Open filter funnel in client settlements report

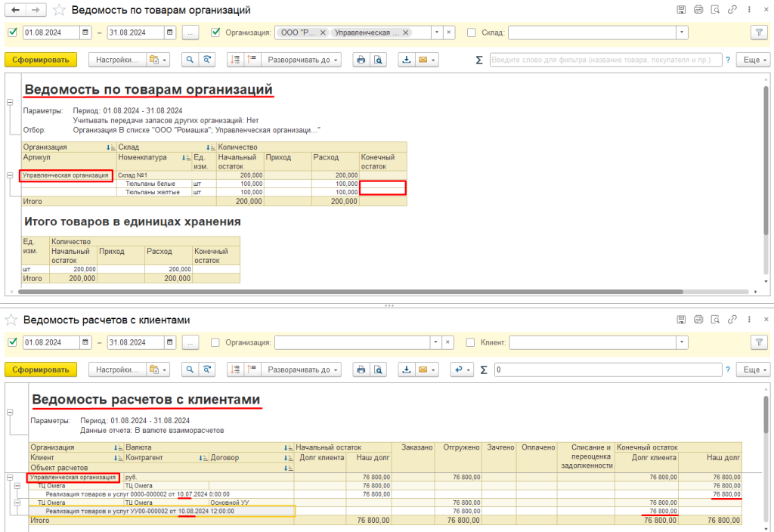[x=757, y=342]
